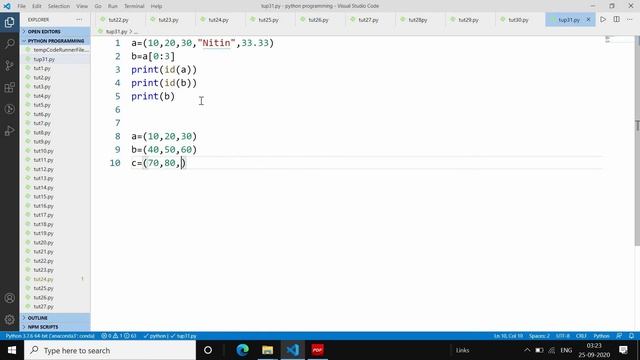
Task: Click the editor vertical scrollbar
Action: tap(637, 141)
